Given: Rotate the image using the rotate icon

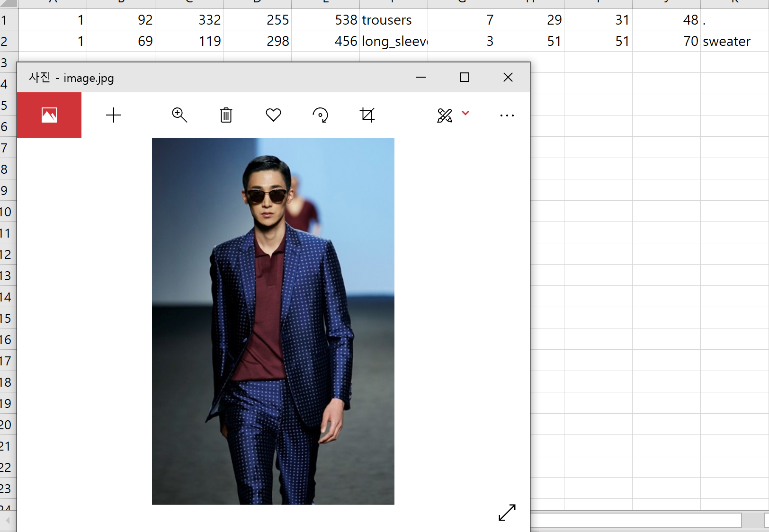Looking at the screenshot, I should coord(321,115).
